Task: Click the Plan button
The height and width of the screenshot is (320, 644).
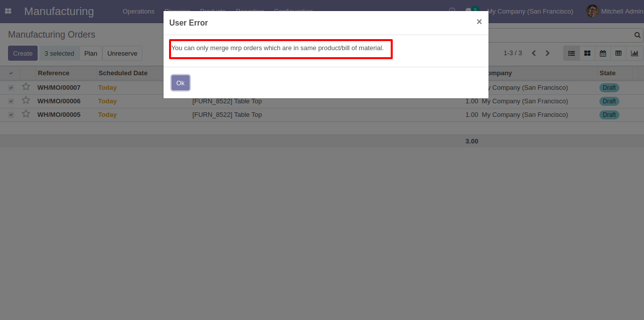Action: [x=91, y=53]
